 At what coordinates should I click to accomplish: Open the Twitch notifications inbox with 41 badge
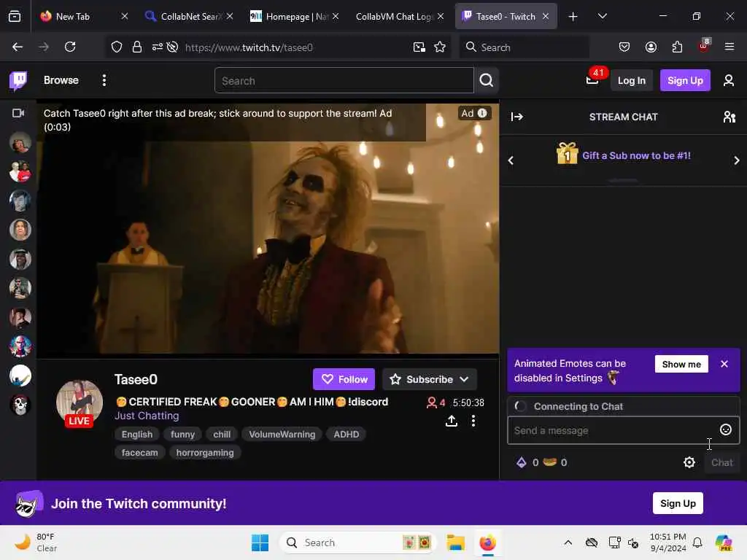592,79
